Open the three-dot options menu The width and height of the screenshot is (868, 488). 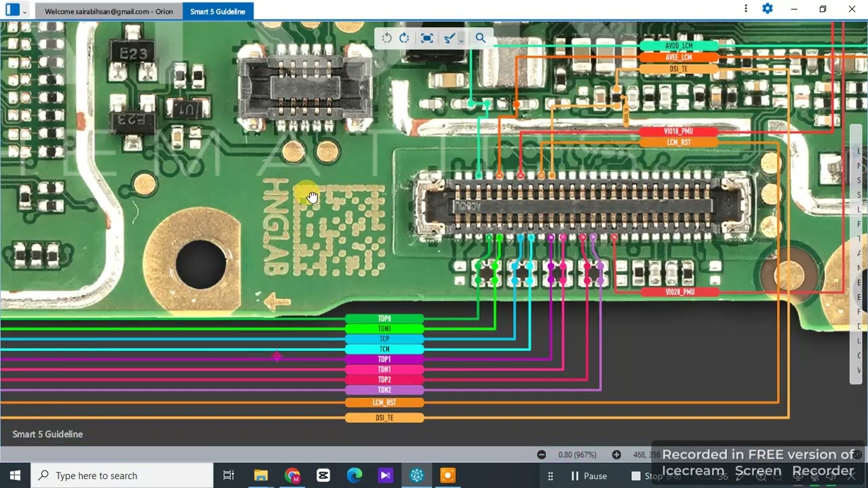[x=746, y=9]
